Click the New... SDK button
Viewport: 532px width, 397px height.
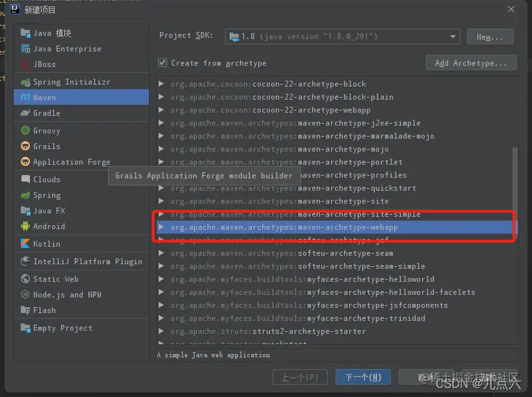pyautogui.click(x=490, y=36)
